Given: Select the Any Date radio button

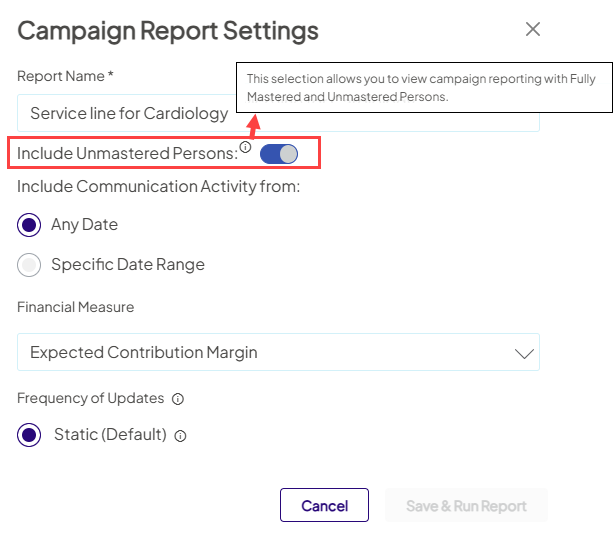Looking at the screenshot, I should point(30,225).
